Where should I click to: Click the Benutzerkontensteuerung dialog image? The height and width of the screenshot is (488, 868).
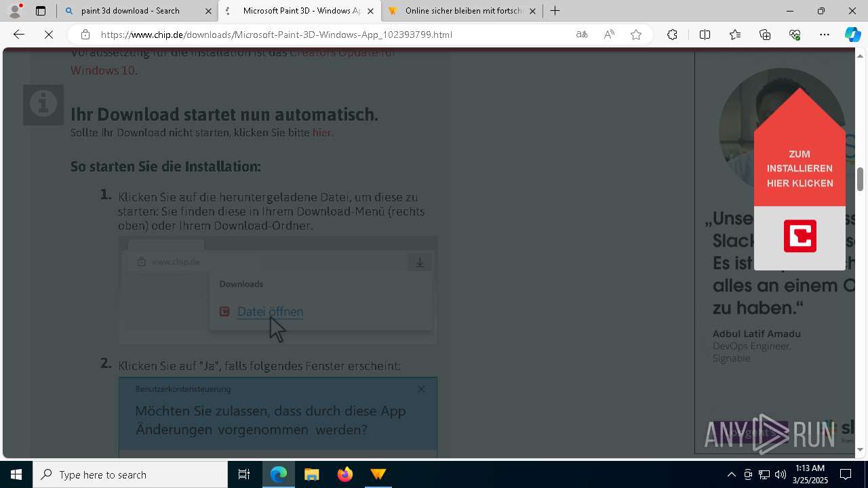point(278,417)
